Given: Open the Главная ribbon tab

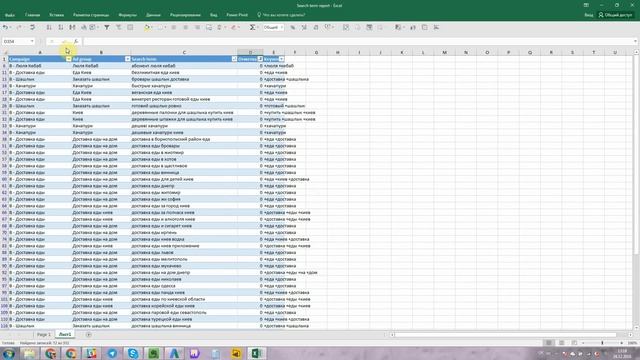Looking at the screenshot, I should tap(33, 15).
